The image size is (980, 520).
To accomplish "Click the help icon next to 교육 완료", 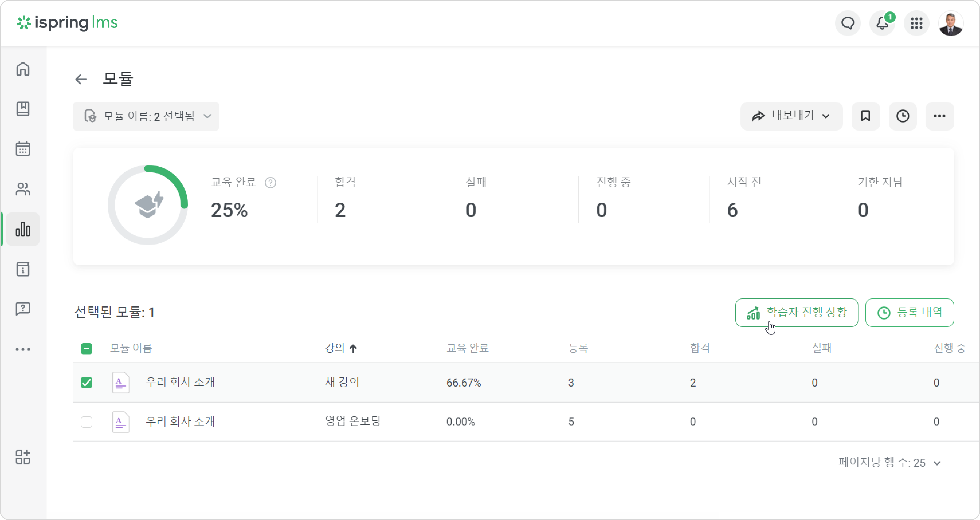I will click(271, 183).
